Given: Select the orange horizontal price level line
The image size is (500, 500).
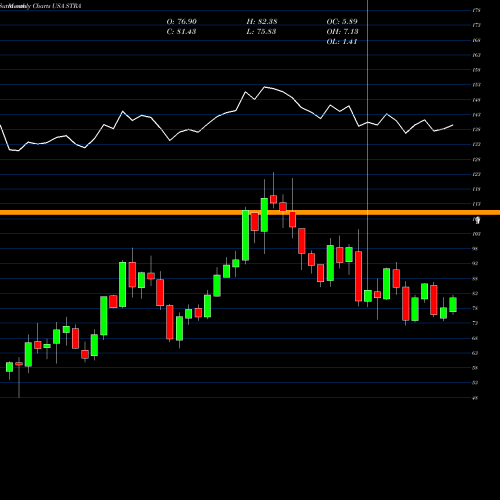Looking at the screenshot, I should pos(250,212).
